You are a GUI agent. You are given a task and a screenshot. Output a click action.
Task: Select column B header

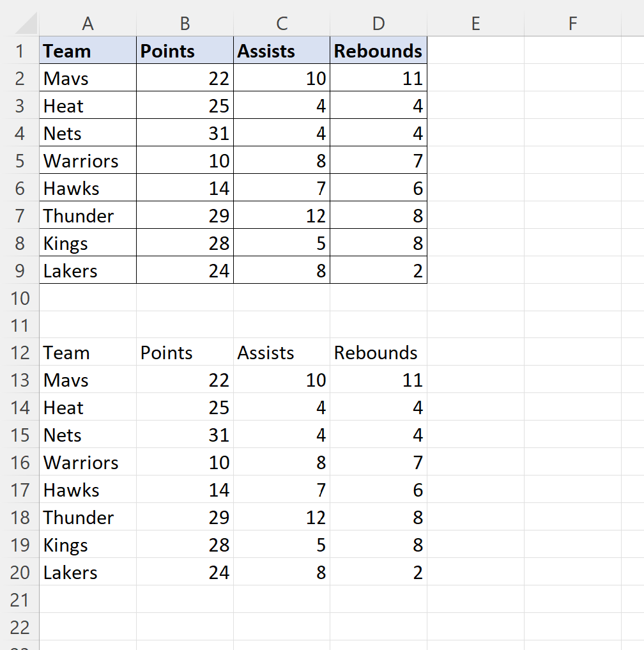tap(185, 24)
